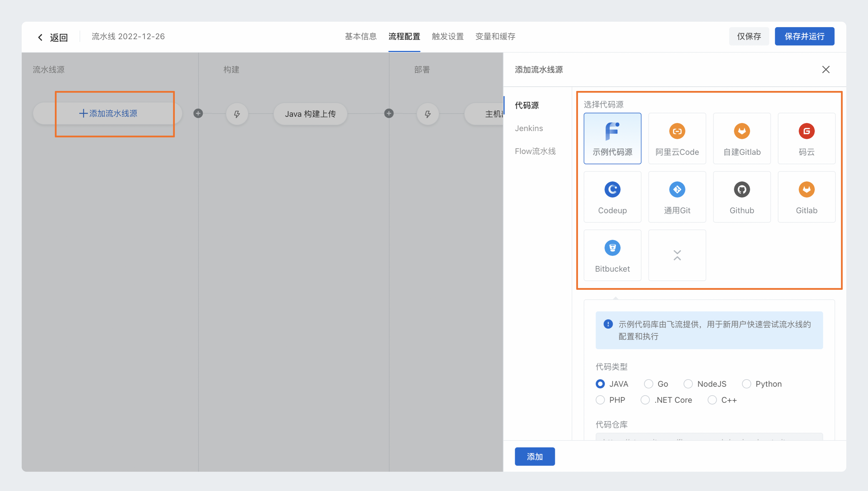Click the 保存并运行 button
Viewport: 868px width, 491px height.
pos(805,36)
